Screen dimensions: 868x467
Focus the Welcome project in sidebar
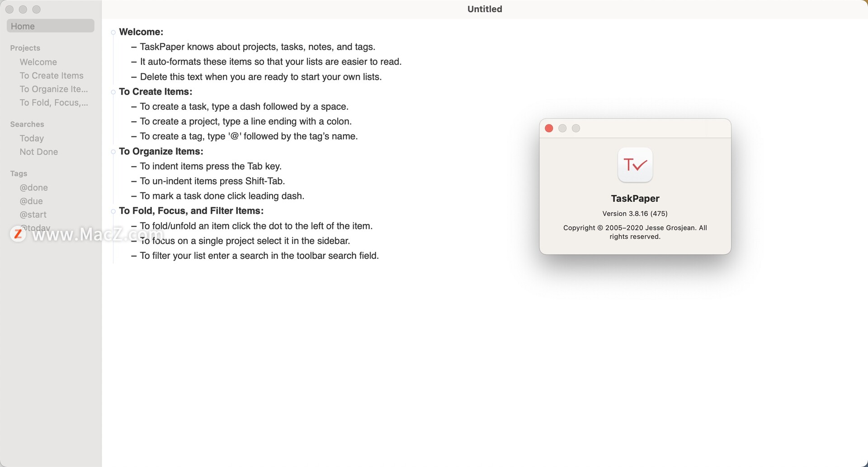point(38,62)
